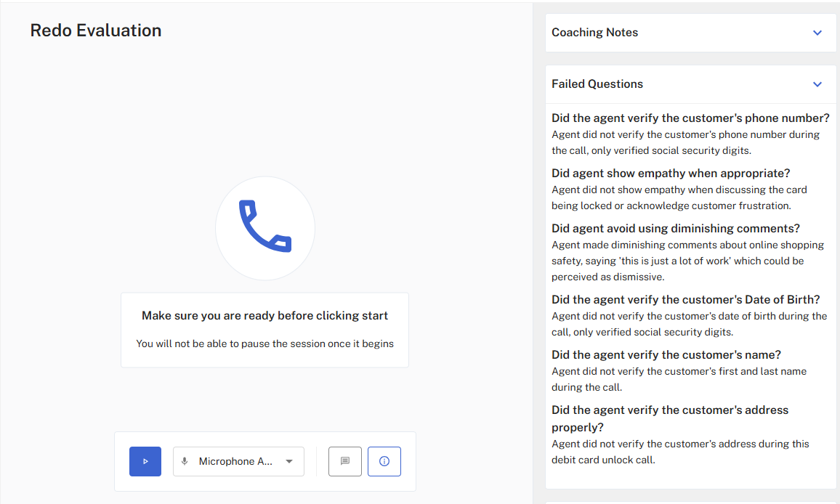Image resolution: width=840 pixels, height=504 pixels.
Task: Collapse the Failed Questions chevron
Action: [817, 84]
